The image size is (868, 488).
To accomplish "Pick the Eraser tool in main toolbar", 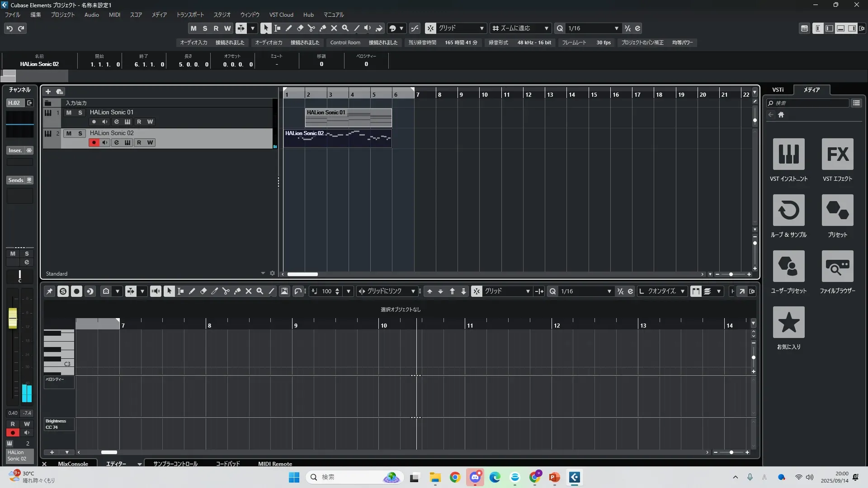I will click(x=300, y=28).
